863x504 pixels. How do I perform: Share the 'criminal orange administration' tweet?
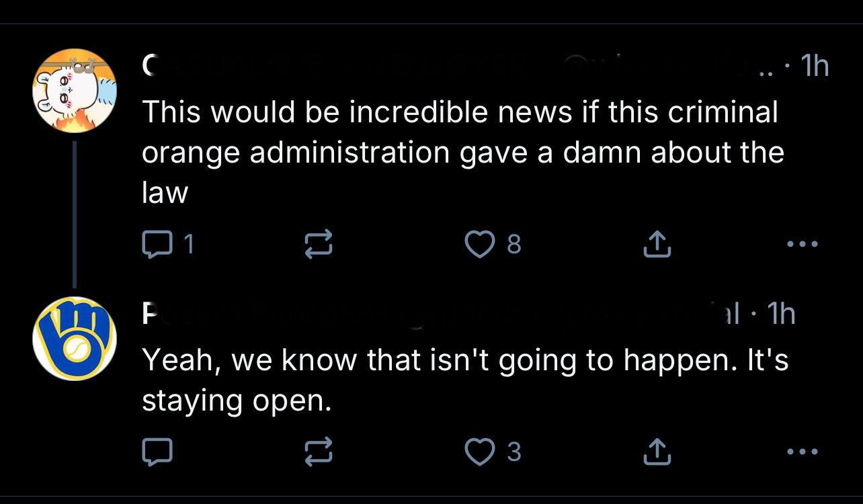pos(657,245)
